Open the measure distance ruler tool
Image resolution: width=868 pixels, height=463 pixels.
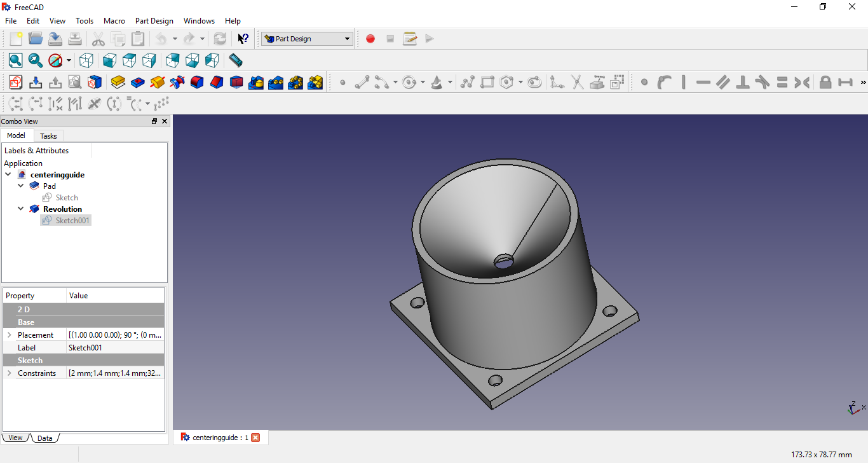pos(236,60)
